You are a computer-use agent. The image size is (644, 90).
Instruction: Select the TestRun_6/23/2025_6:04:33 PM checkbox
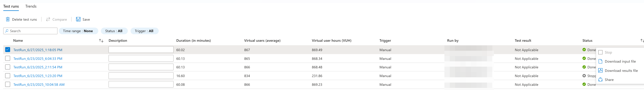tap(8, 58)
